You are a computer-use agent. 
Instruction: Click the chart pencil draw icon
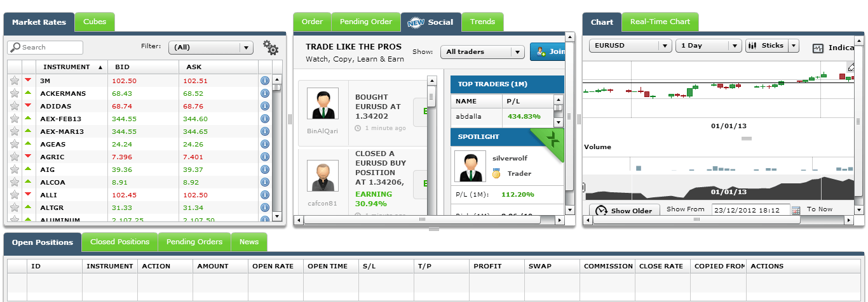tap(851, 67)
